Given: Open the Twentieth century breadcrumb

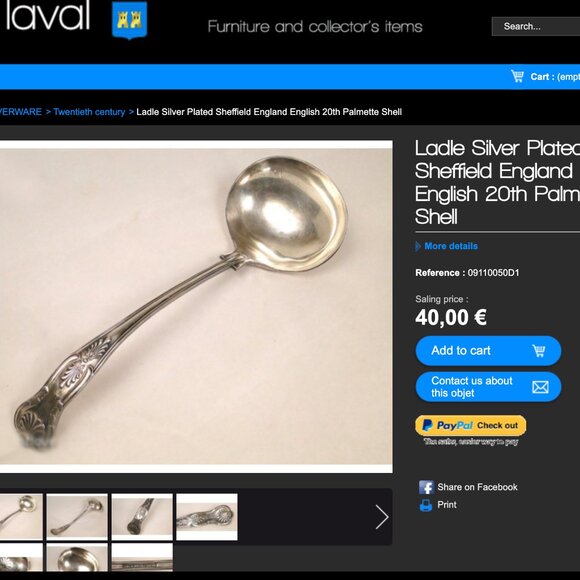Looking at the screenshot, I should [89, 112].
